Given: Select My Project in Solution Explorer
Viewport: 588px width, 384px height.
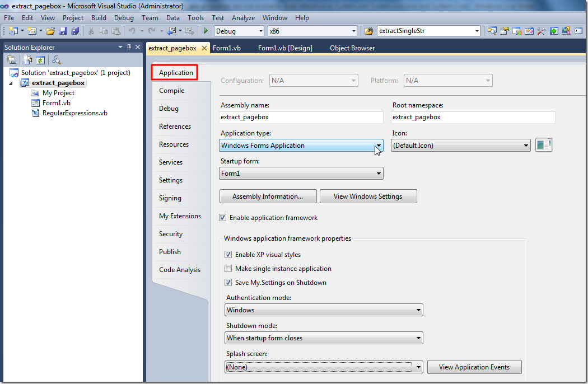Looking at the screenshot, I should (58, 92).
